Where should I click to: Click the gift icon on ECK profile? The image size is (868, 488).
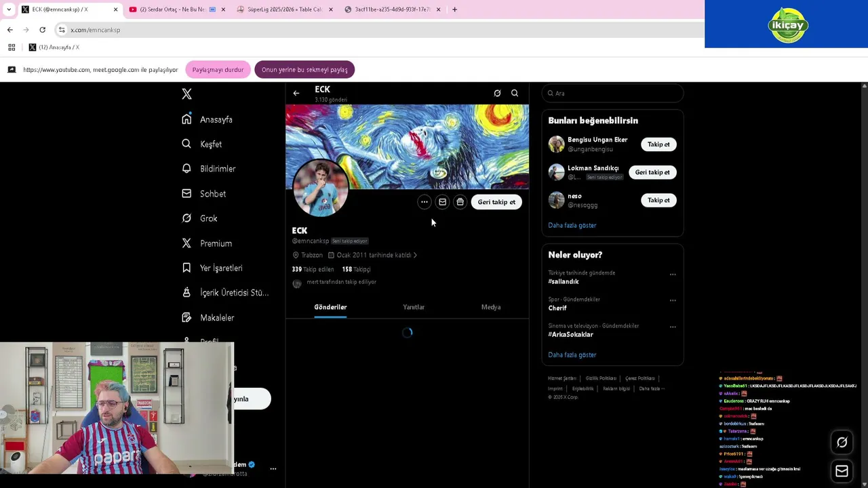(460, 201)
